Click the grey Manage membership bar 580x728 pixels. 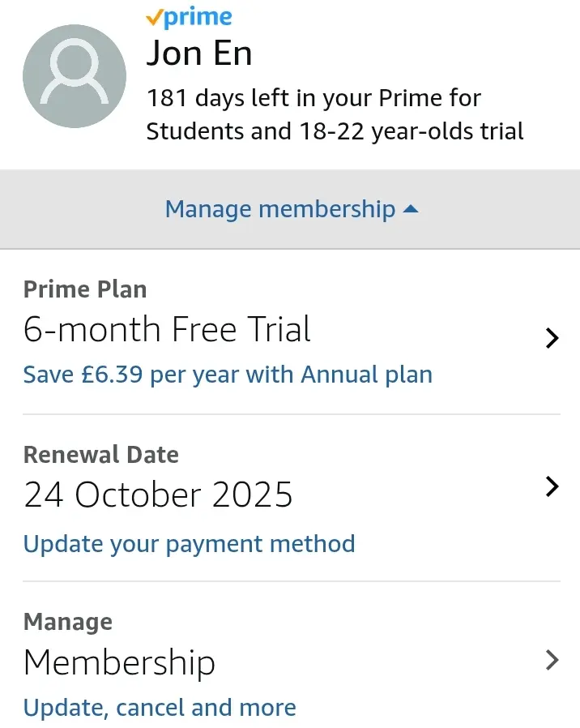coord(290,209)
